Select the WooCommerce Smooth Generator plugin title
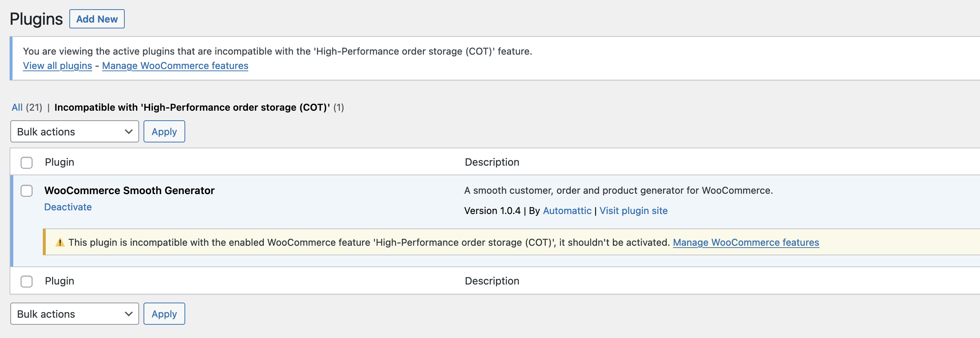 tap(130, 190)
